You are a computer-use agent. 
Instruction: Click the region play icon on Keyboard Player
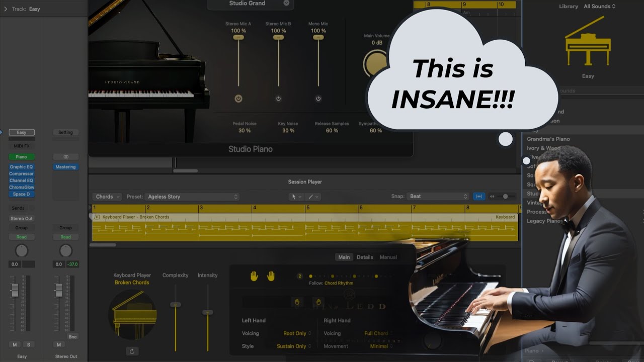(x=97, y=217)
